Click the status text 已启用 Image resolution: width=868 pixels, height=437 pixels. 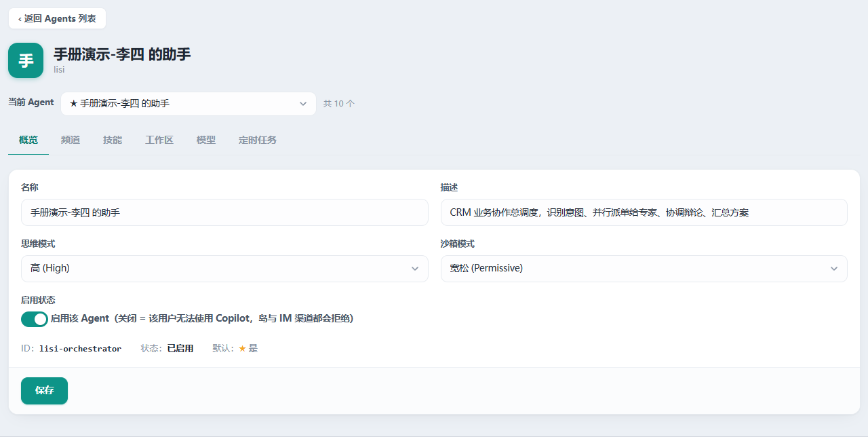pyautogui.click(x=180, y=349)
